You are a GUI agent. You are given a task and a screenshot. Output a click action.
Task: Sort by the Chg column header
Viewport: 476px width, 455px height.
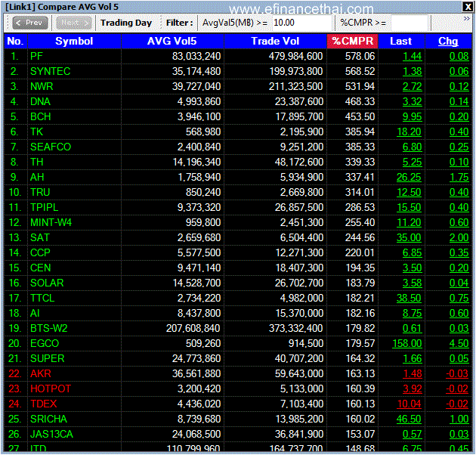448,41
